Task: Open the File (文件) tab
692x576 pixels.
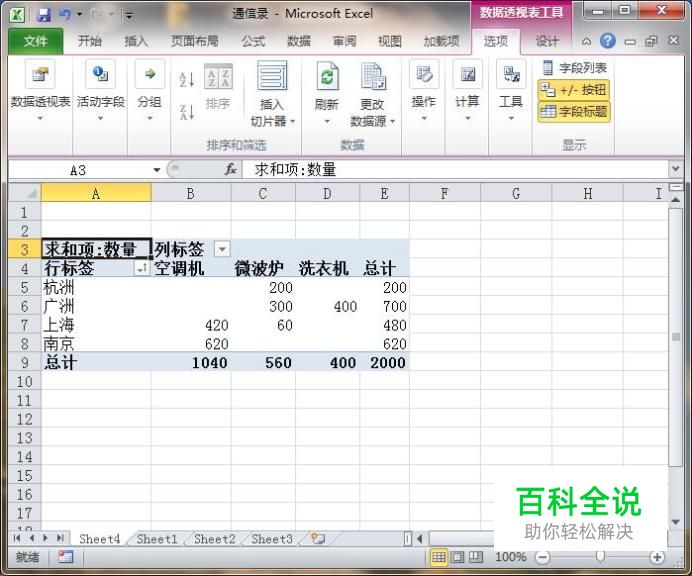Action: click(36, 41)
